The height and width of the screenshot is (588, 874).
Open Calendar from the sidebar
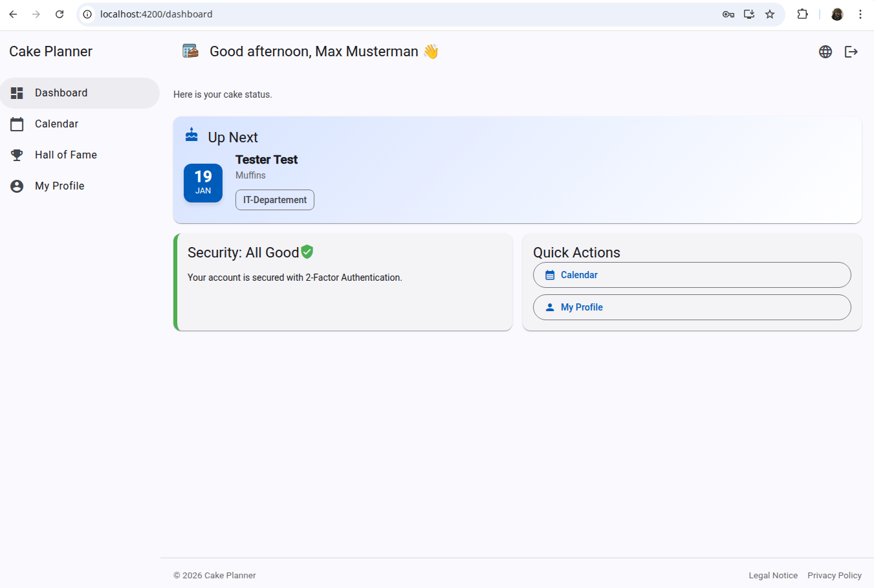56,124
